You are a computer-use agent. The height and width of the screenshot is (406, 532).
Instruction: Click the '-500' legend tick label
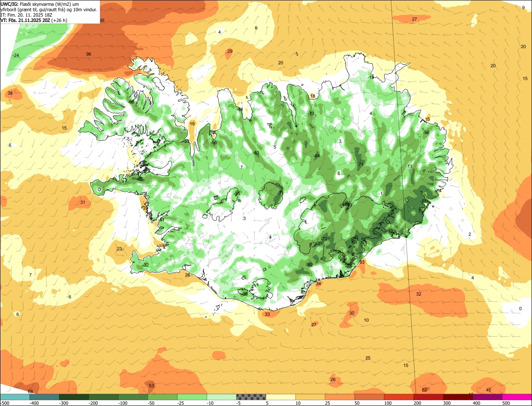pyautogui.click(x=5, y=403)
